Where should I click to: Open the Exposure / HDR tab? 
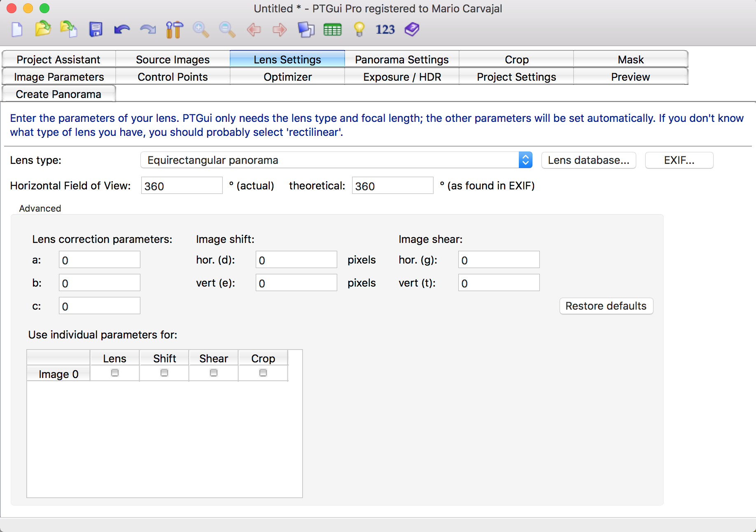(x=402, y=77)
